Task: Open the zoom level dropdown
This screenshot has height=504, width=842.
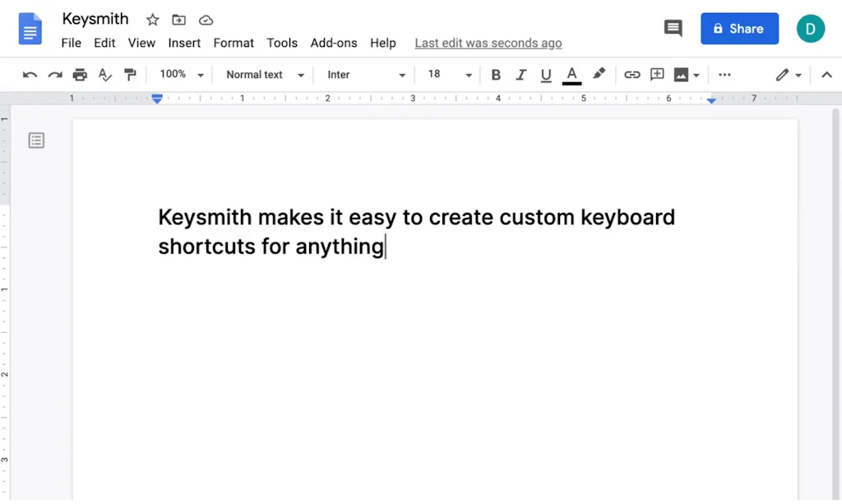Action: tap(179, 74)
